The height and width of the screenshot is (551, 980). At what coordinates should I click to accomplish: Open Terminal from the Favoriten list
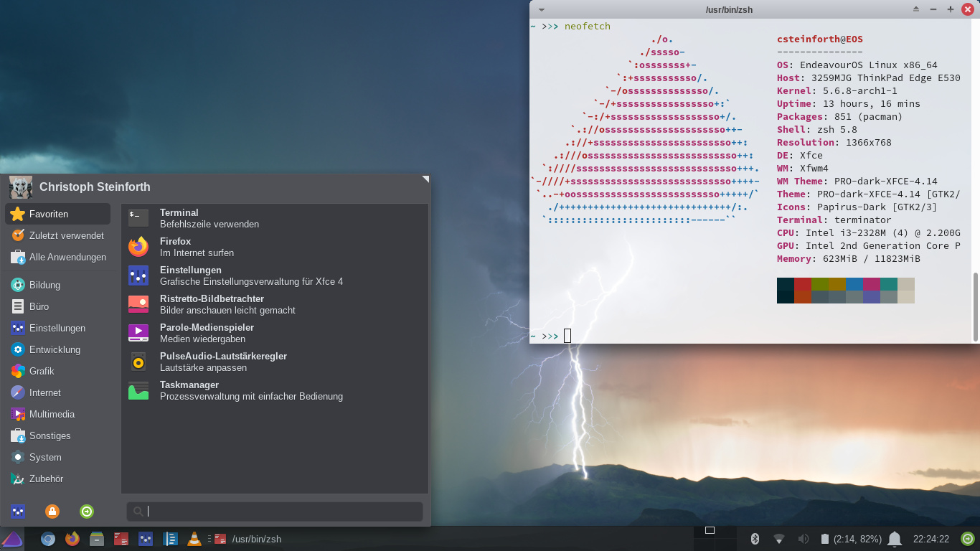275,218
